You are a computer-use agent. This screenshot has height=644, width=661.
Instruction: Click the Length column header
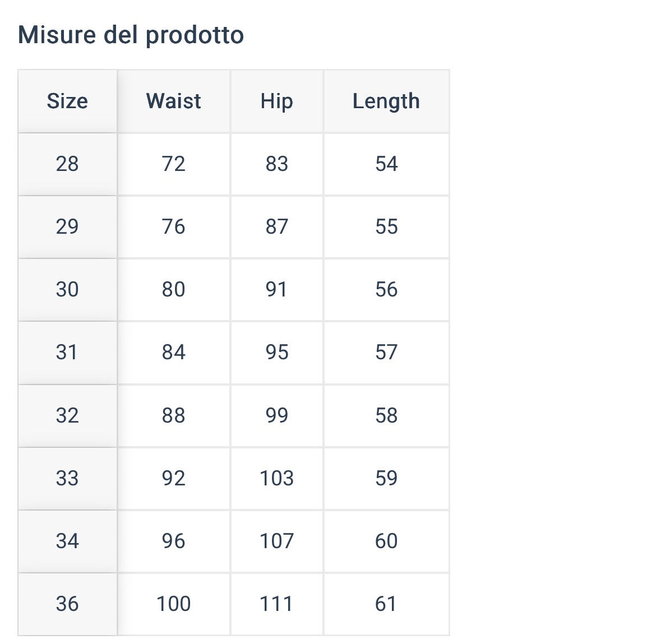pos(386,101)
